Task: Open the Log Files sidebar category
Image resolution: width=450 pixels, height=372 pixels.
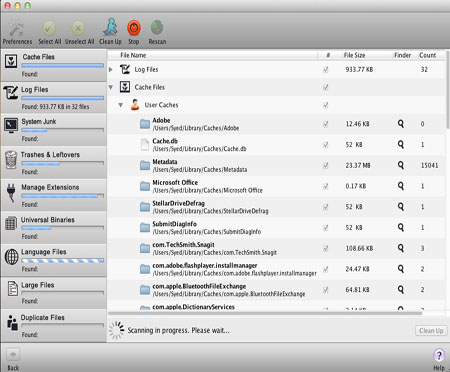Action: click(x=54, y=98)
